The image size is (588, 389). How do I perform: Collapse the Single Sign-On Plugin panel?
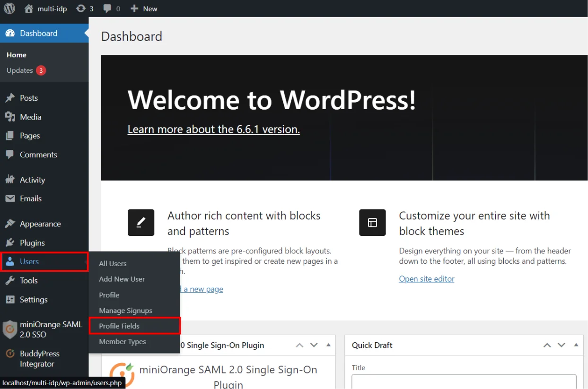[328, 345]
